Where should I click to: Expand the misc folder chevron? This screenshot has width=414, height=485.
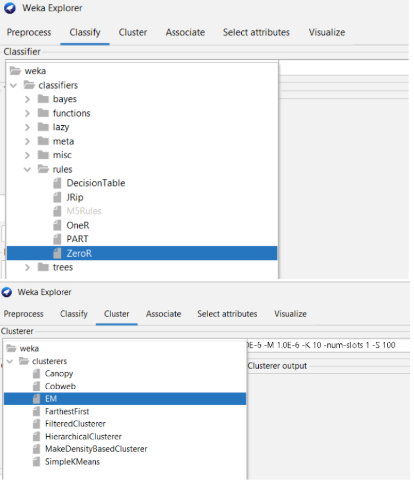click(27, 155)
